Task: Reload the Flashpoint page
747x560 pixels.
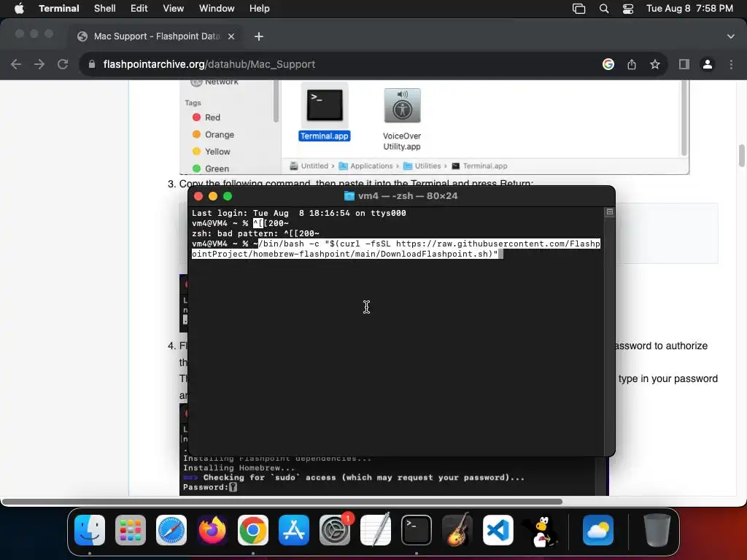Action: 63,64
